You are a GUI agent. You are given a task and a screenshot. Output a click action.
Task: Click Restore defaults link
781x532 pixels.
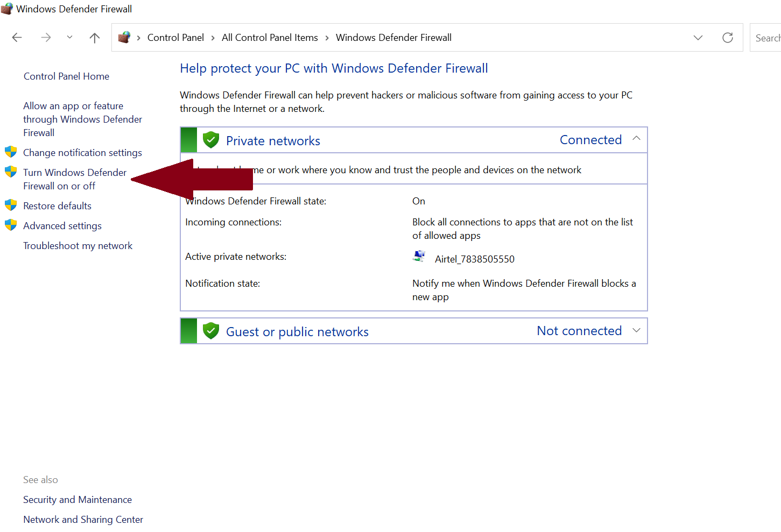57,205
